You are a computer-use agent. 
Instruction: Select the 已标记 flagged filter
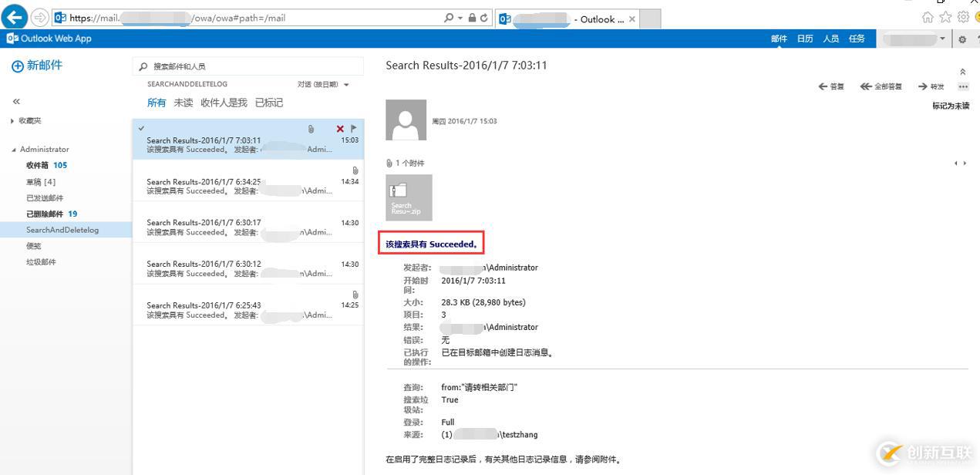269,103
